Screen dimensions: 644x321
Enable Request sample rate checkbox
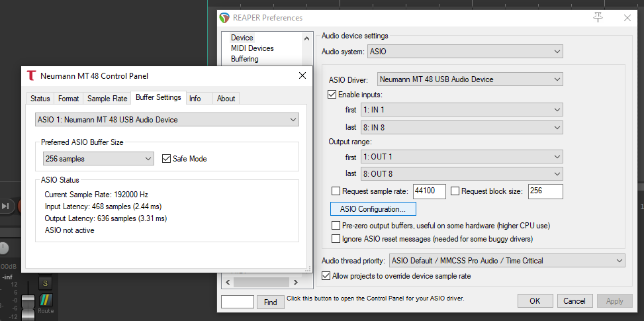(336, 191)
